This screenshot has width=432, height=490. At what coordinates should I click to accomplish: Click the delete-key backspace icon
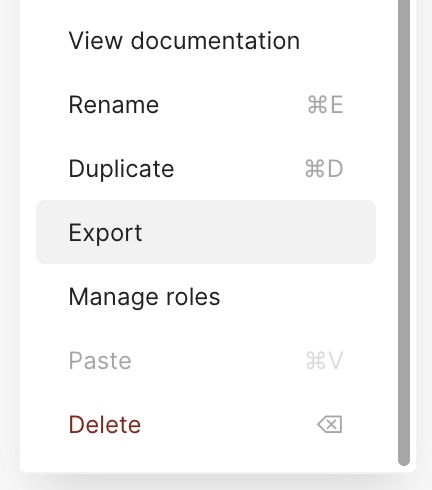point(330,424)
